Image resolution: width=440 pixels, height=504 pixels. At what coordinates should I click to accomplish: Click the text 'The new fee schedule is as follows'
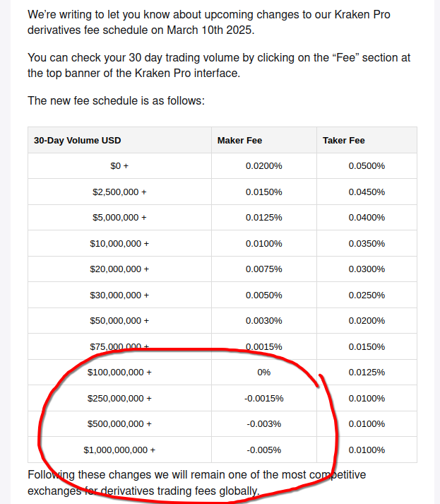[x=116, y=100]
